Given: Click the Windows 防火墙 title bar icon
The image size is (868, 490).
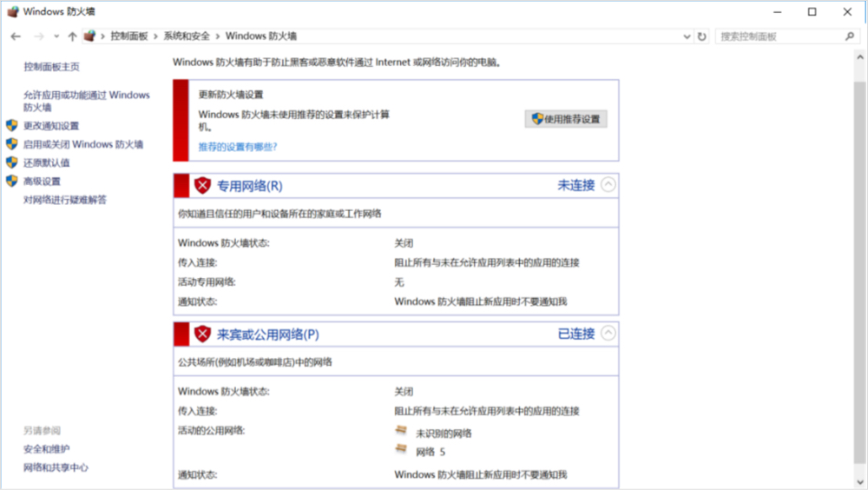Looking at the screenshot, I should click(x=12, y=11).
